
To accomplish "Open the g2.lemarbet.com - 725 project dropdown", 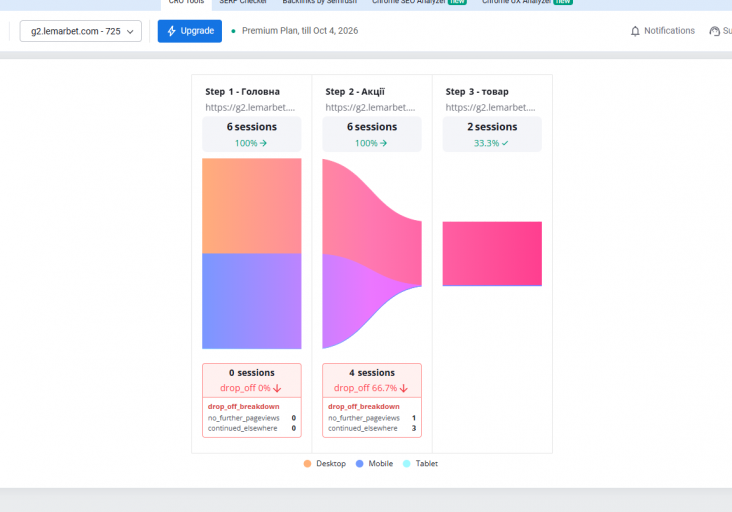I will (80, 31).
